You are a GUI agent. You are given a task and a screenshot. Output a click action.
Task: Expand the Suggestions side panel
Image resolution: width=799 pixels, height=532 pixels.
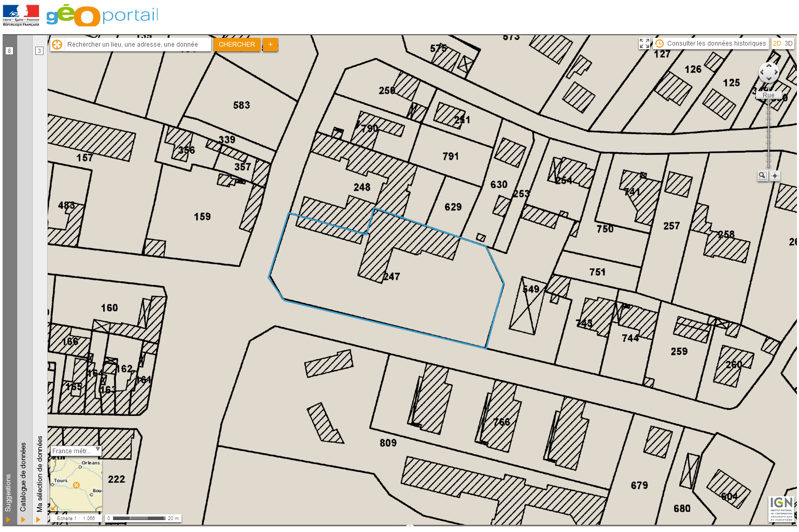tap(8, 520)
